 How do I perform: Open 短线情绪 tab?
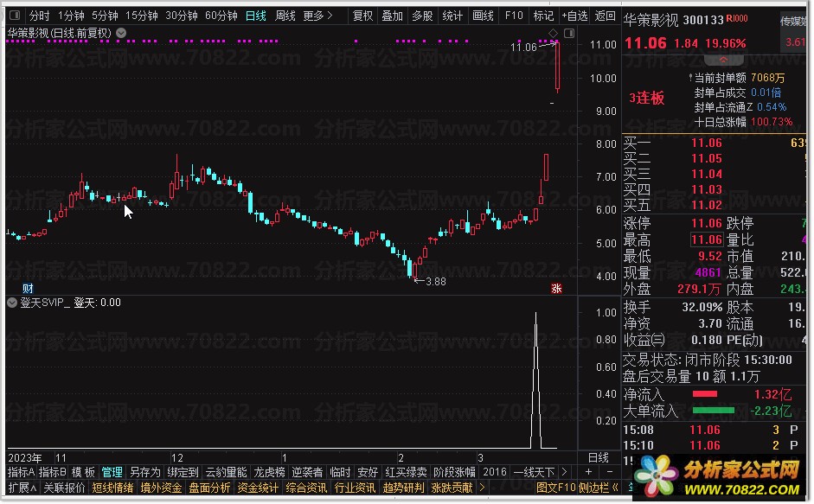click(112, 488)
